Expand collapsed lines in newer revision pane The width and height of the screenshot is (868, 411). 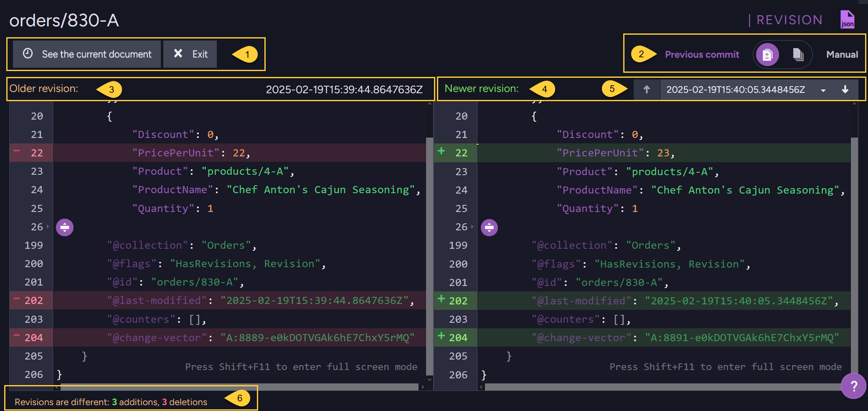489,227
